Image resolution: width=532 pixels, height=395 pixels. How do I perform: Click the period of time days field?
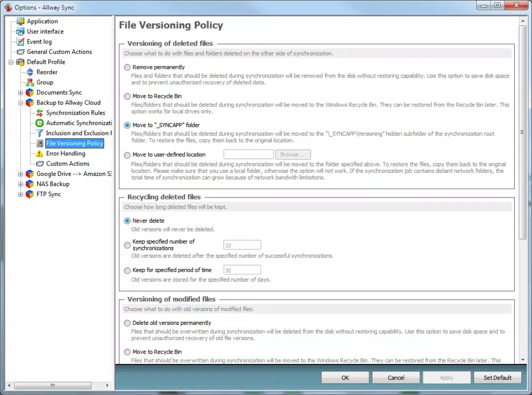[242, 270]
